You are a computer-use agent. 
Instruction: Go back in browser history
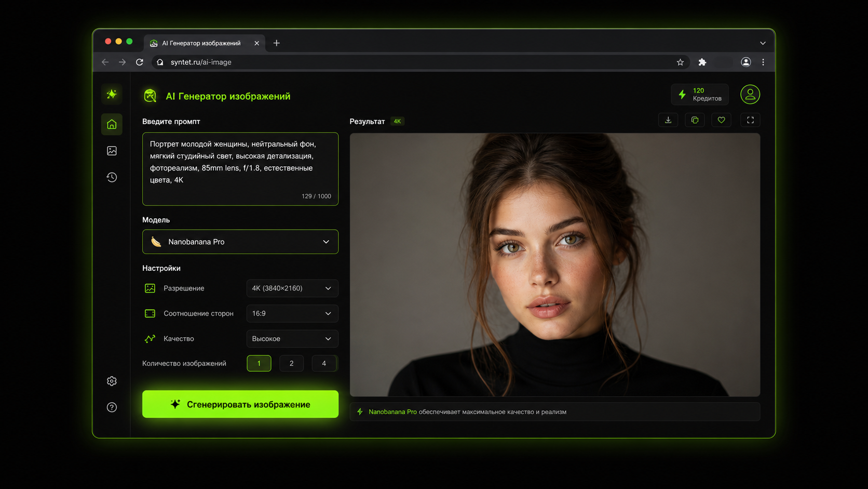tap(105, 62)
